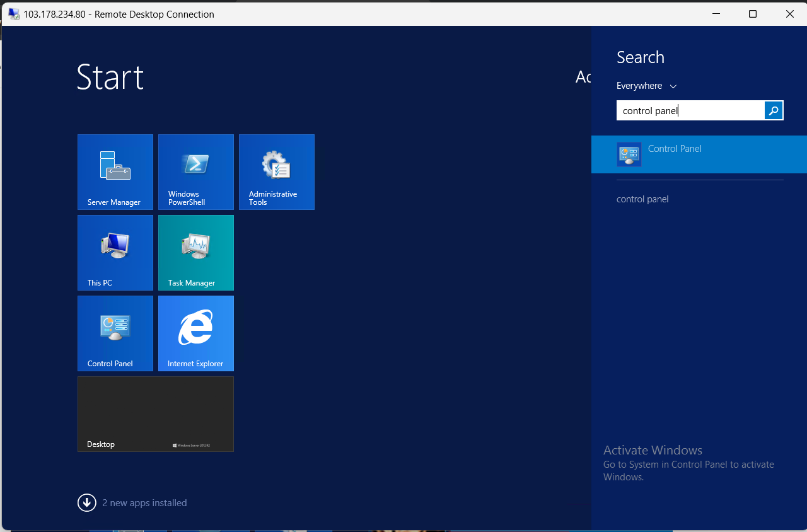Click the Search panel heading
This screenshot has height=532, width=807.
click(641, 57)
